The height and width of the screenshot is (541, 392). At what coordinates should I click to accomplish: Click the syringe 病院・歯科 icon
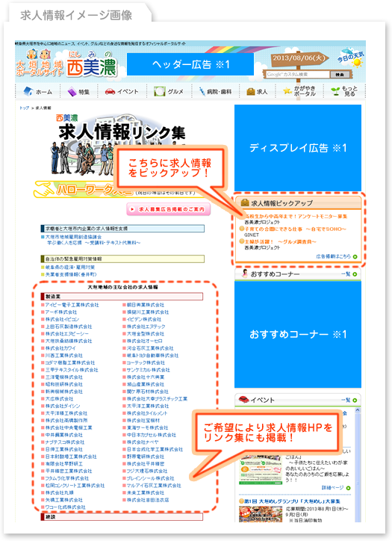point(202,91)
